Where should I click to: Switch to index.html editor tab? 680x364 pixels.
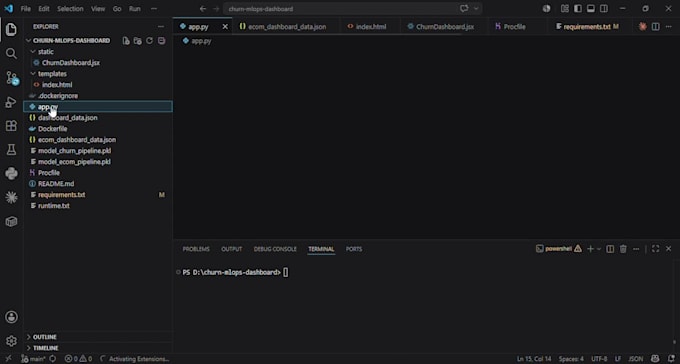click(x=370, y=26)
